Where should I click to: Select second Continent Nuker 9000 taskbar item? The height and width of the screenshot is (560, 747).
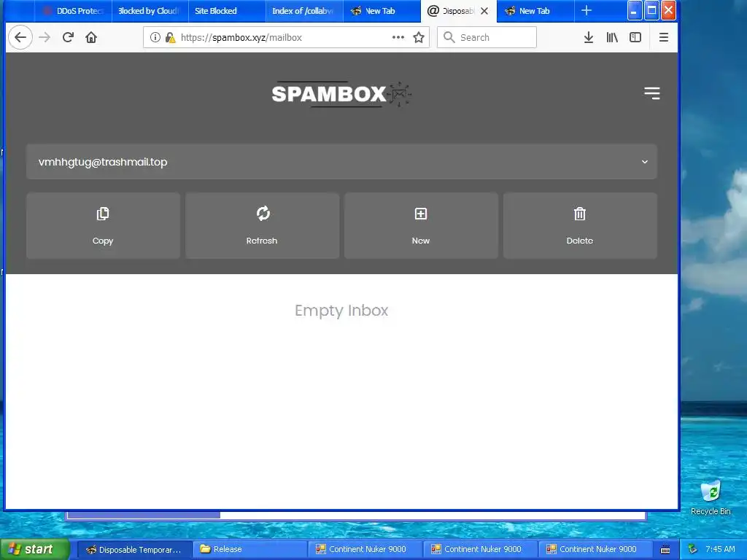click(480, 550)
